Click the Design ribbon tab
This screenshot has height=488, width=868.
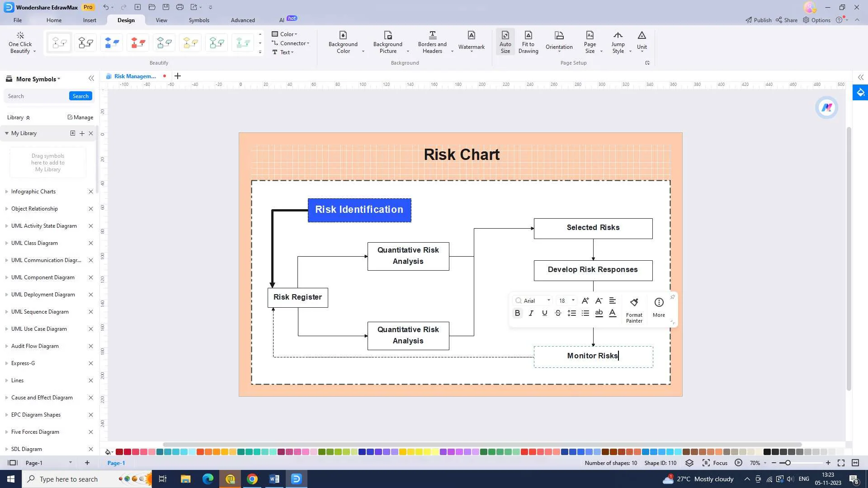pos(126,20)
